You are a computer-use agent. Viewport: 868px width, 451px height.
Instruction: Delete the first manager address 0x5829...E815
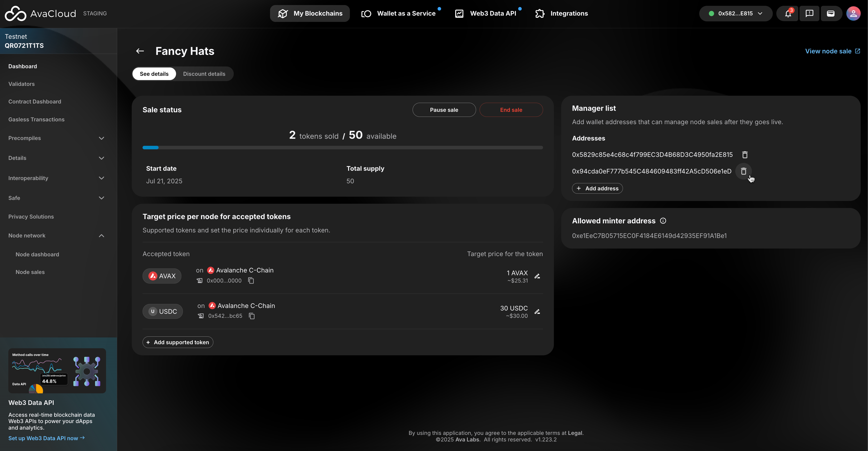coord(745,155)
